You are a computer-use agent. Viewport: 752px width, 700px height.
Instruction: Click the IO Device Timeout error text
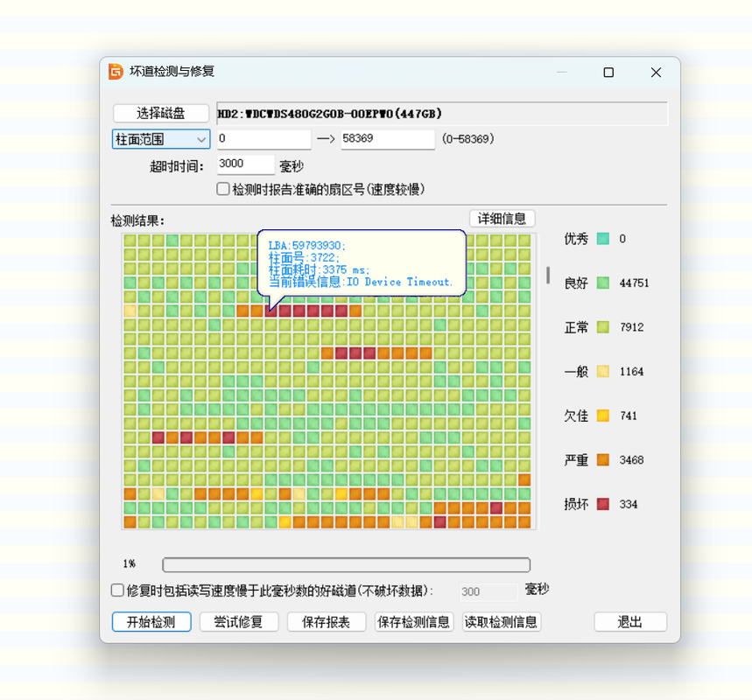(399, 282)
